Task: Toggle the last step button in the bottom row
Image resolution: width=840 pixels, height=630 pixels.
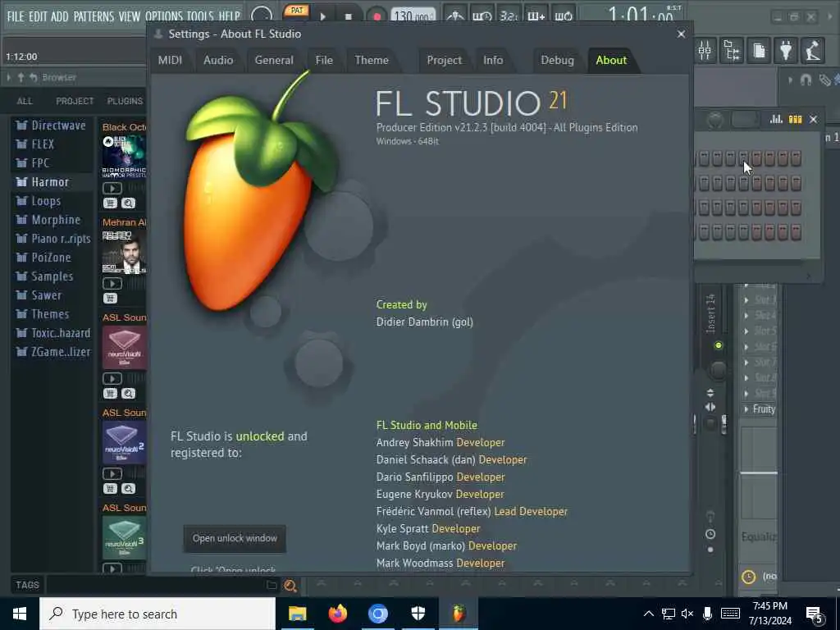Action: tap(796, 232)
